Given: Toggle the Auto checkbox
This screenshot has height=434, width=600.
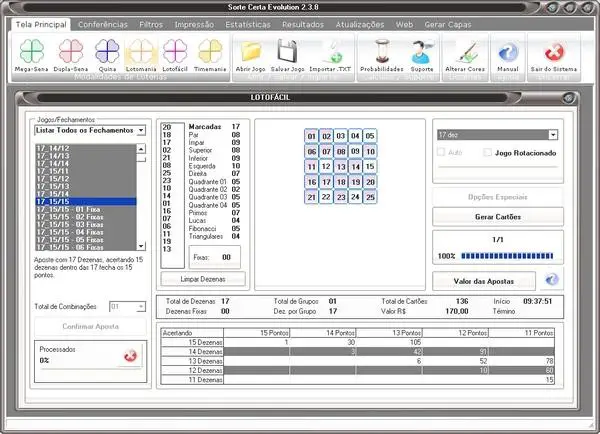Looking at the screenshot, I should tap(441, 152).
